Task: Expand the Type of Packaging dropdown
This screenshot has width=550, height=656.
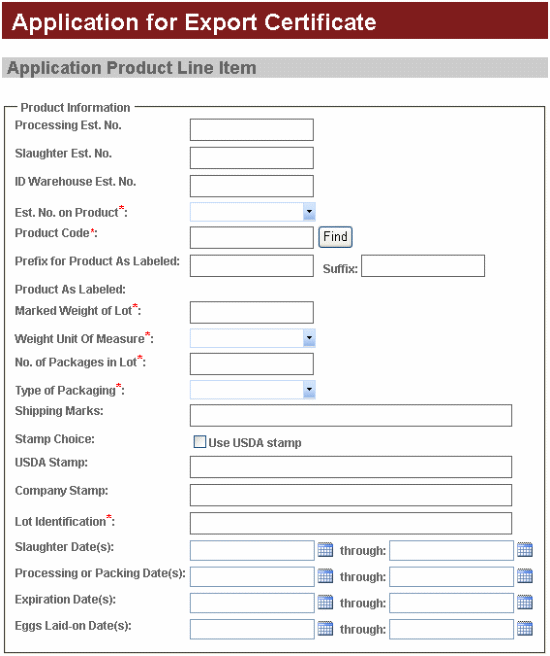Action: (x=309, y=390)
